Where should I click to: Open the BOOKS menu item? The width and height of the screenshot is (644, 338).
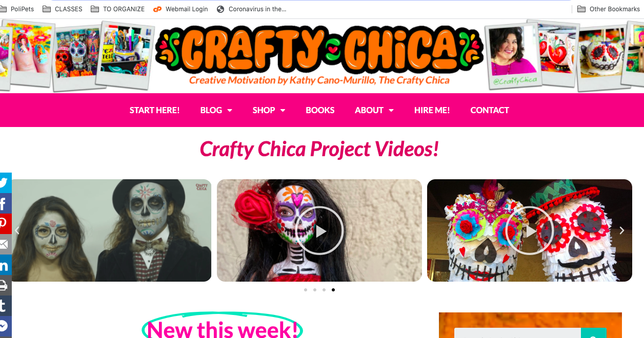click(320, 110)
